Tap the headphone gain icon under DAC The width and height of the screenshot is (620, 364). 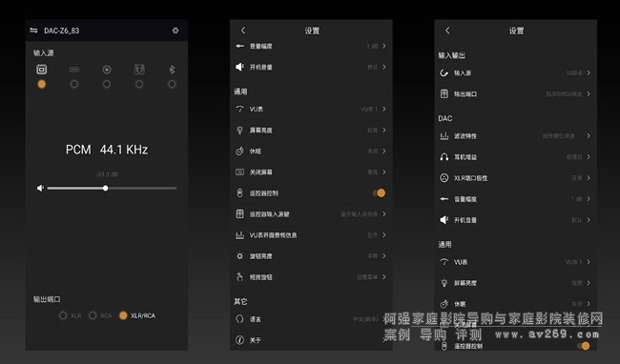[444, 156]
